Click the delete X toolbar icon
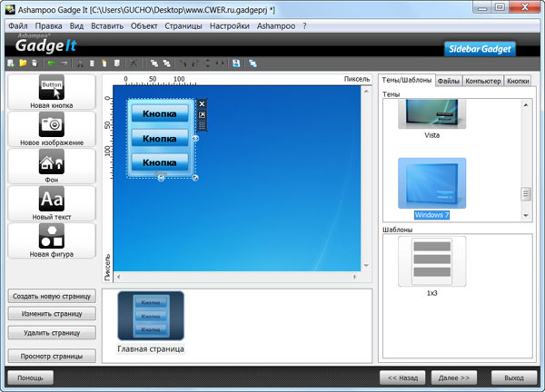The height and width of the screenshot is (392, 545). point(134,64)
